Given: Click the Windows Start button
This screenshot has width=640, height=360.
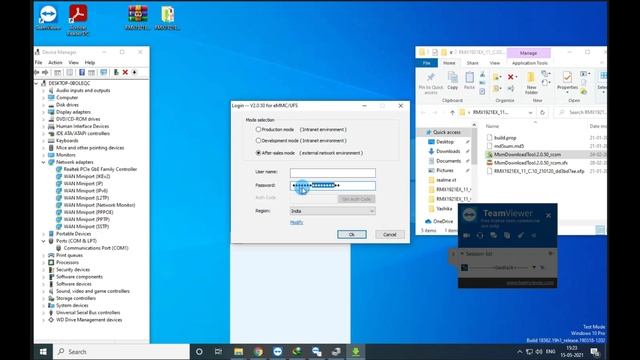Looking at the screenshot, I should pos(43,351).
